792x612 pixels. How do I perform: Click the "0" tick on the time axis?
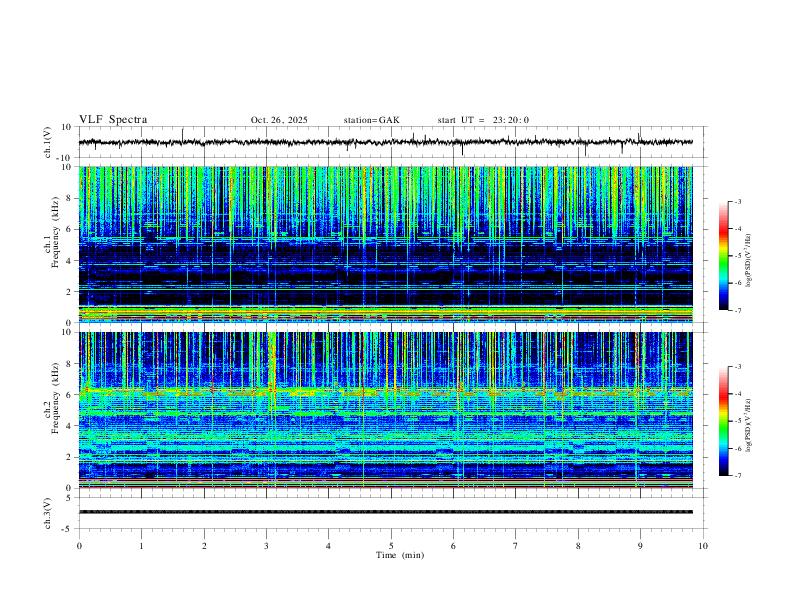(x=79, y=546)
